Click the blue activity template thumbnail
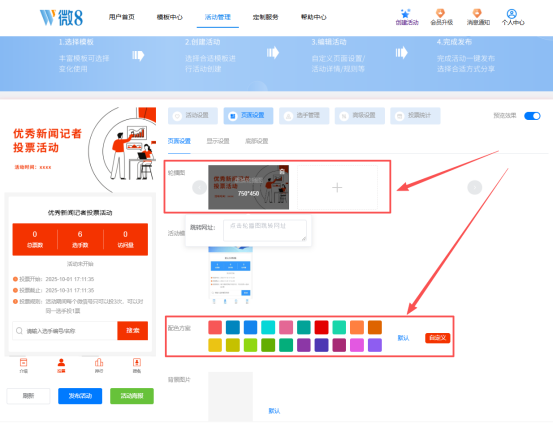 tap(231, 274)
